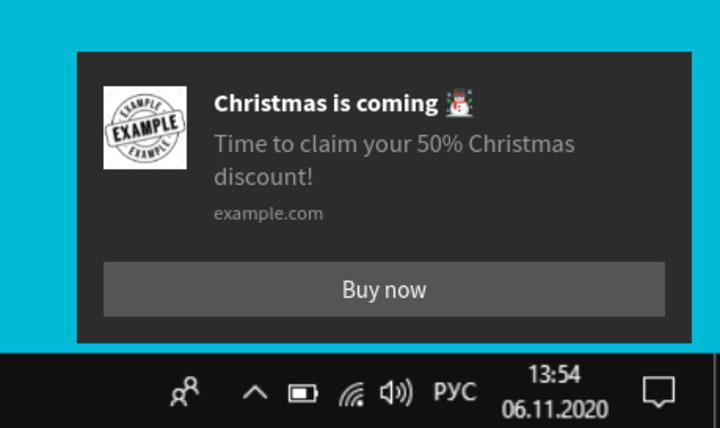Expand the hidden tray icons chevron
The height and width of the screenshot is (428, 720).
255,393
